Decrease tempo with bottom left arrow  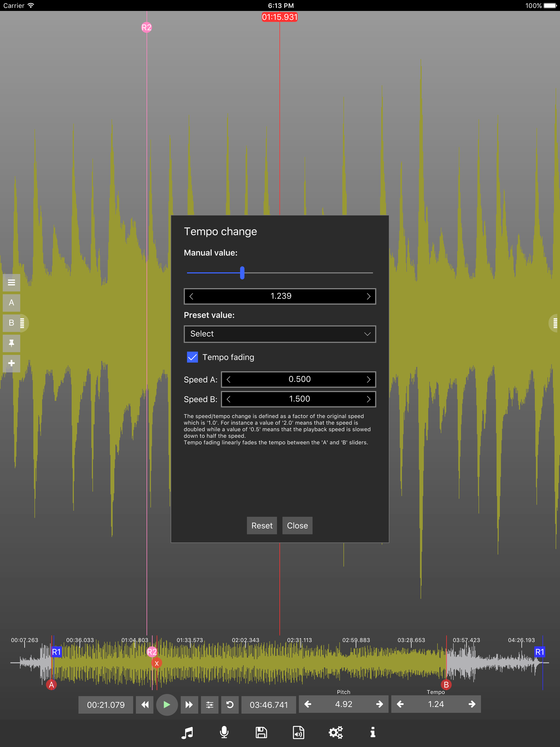[x=400, y=704]
